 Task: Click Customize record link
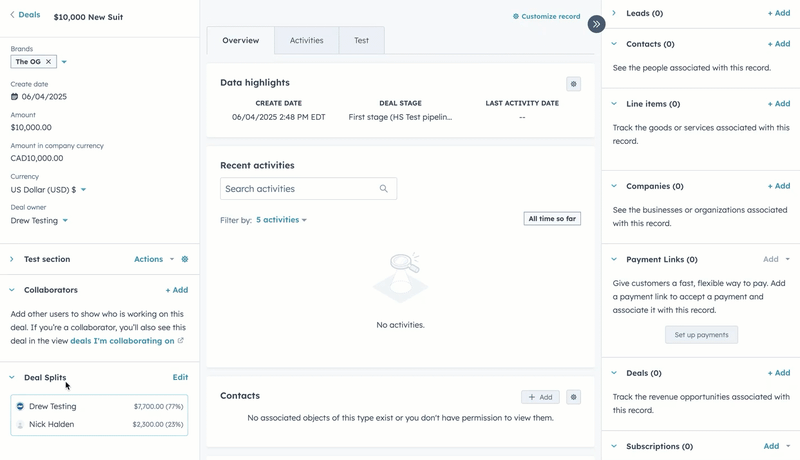tap(546, 16)
